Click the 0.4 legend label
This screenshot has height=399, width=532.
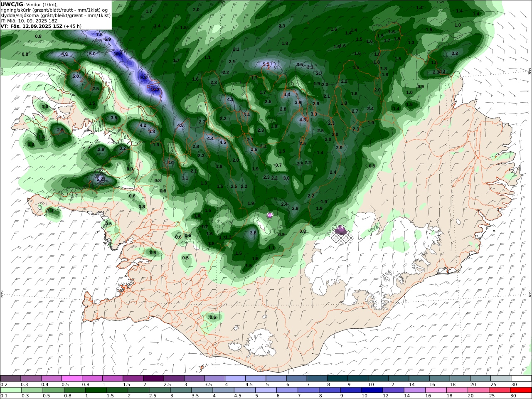[x=45, y=384]
